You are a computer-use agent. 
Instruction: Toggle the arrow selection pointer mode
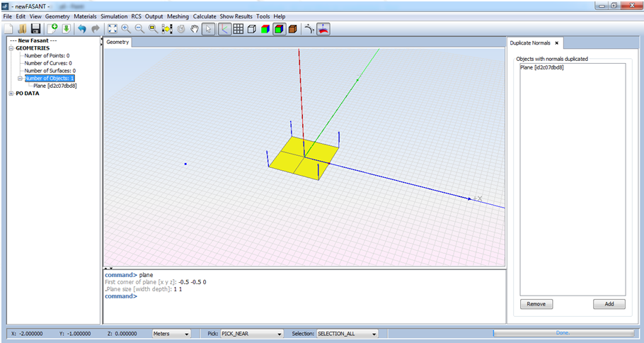click(208, 29)
